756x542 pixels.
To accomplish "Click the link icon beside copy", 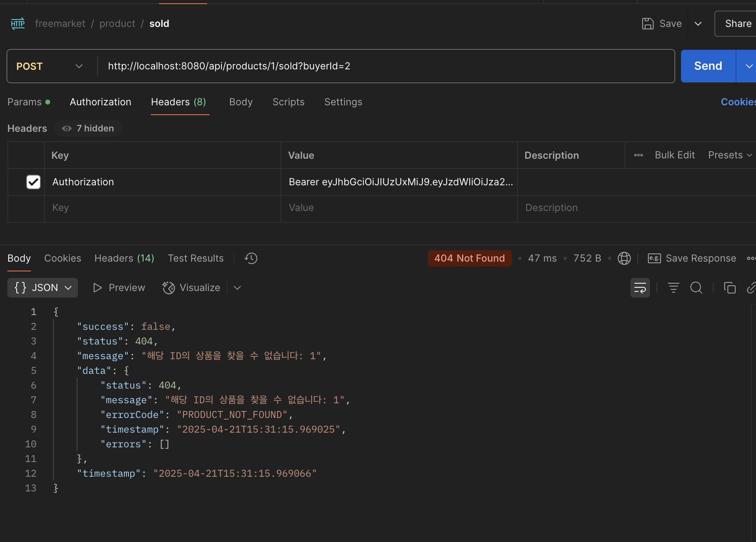I will 751,288.
